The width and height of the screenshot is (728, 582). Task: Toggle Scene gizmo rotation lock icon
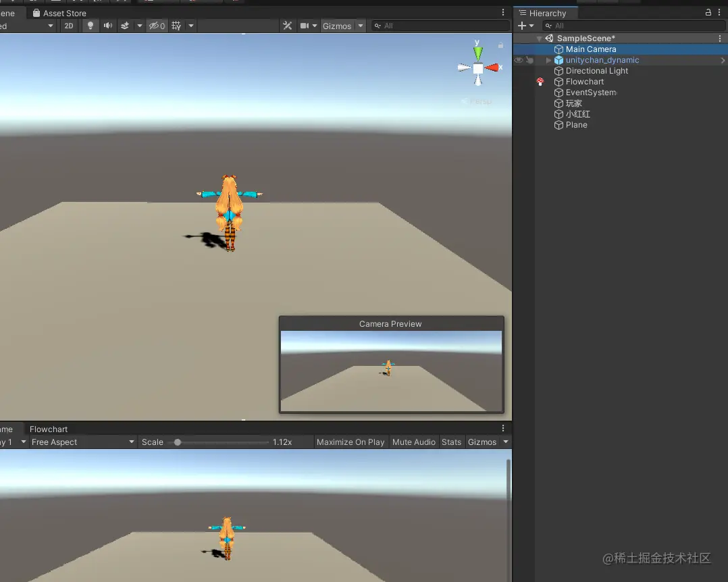(500, 45)
